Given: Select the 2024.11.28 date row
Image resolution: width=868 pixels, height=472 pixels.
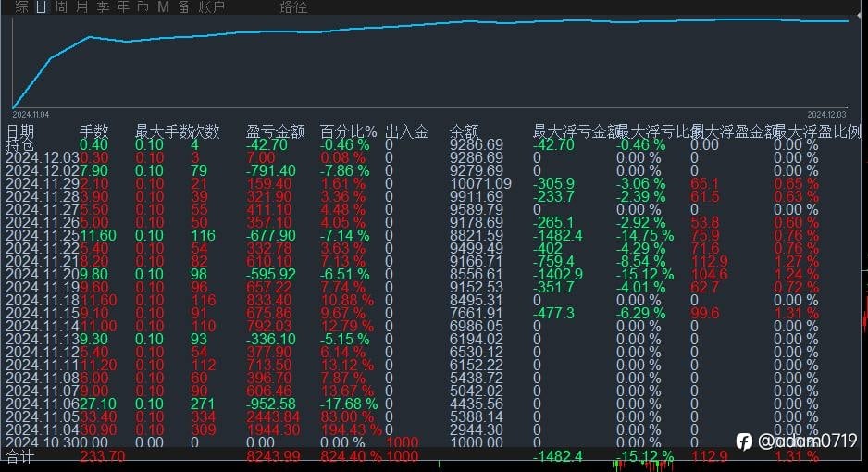Looking at the screenshot, I should tap(43, 197).
